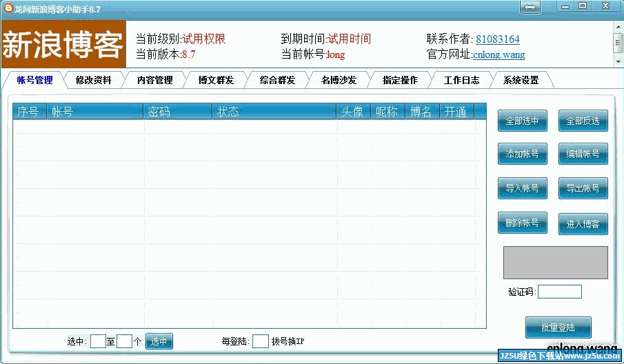Screen dimensions: 624x364
Task: Click the 试用时间 expiry text
Action: 350,39
